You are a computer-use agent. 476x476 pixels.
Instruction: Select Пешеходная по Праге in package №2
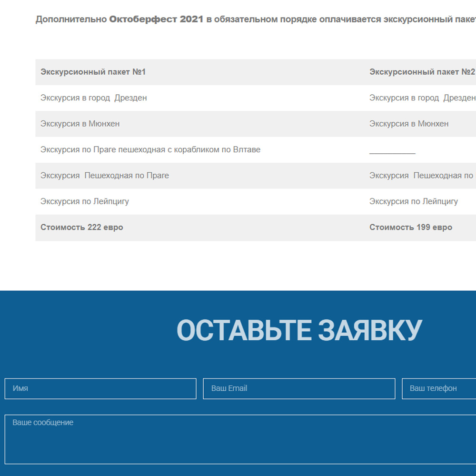(x=422, y=176)
